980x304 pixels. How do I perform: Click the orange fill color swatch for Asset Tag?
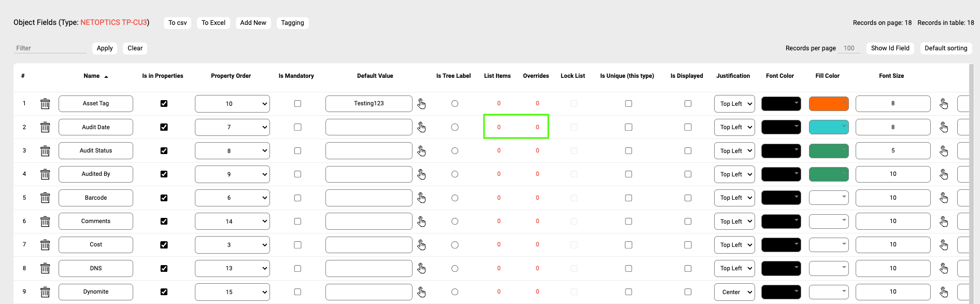tap(828, 104)
